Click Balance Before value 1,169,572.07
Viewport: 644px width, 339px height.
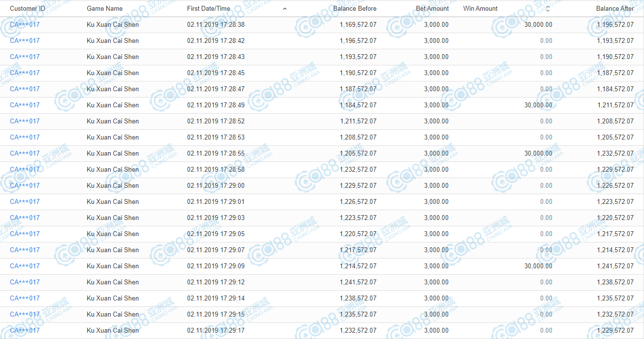tap(358, 24)
